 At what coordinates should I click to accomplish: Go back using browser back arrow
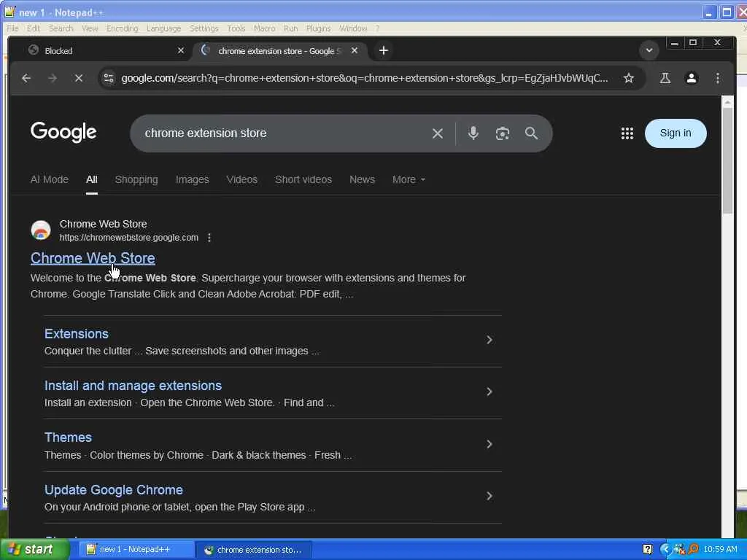click(x=26, y=78)
